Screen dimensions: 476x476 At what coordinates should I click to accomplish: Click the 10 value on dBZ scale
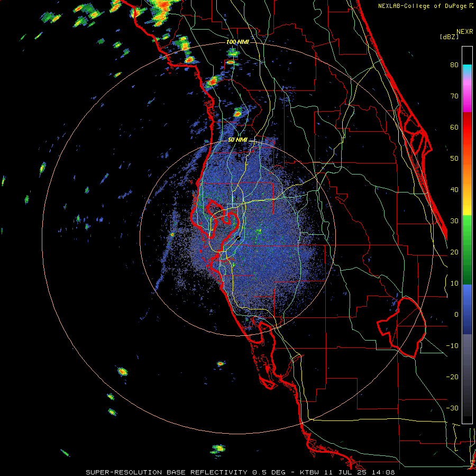pos(454,283)
